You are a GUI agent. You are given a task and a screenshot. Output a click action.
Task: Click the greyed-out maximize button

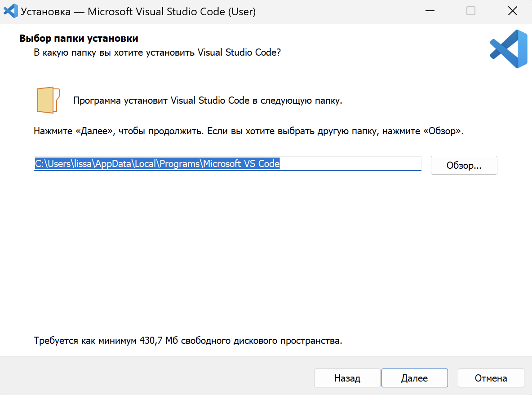point(470,11)
